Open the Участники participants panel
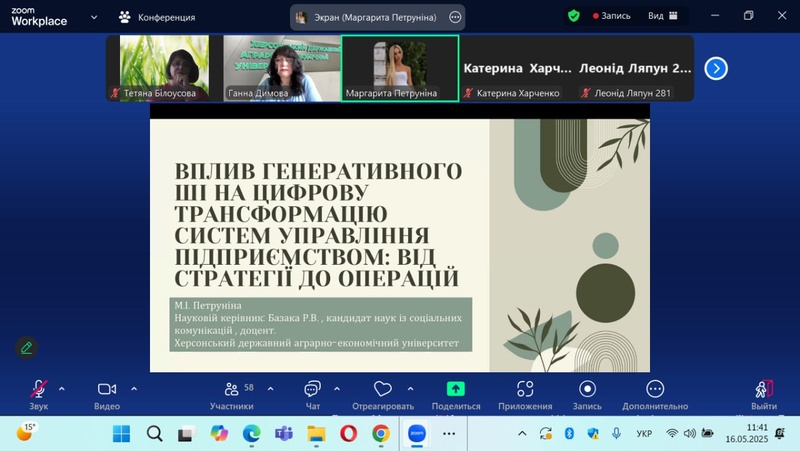 pyautogui.click(x=232, y=390)
